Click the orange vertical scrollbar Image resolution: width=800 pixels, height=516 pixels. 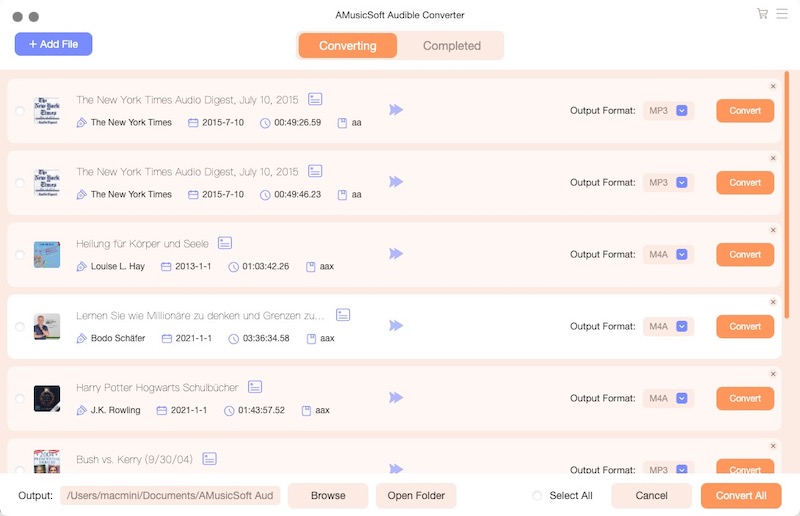click(787, 195)
